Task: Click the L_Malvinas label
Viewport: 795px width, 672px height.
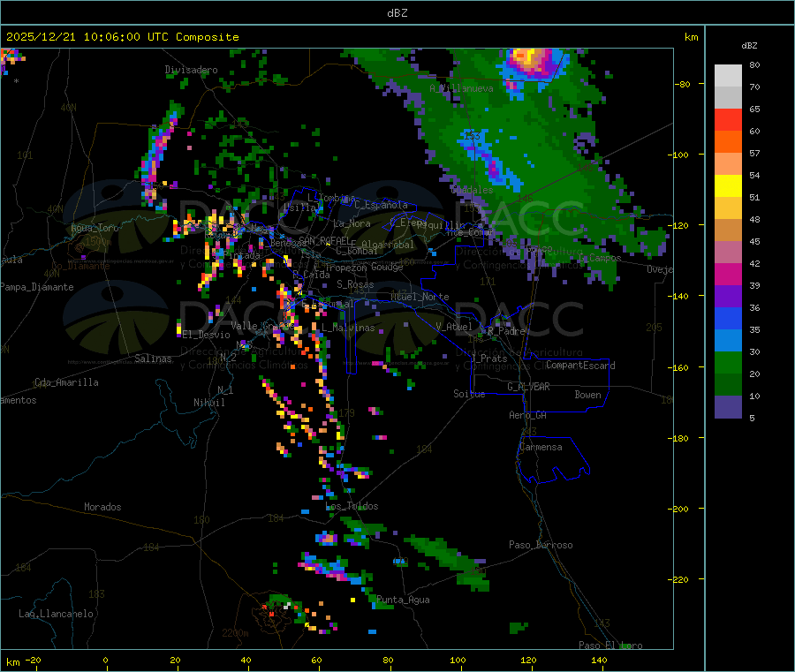Action: pyautogui.click(x=348, y=328)
